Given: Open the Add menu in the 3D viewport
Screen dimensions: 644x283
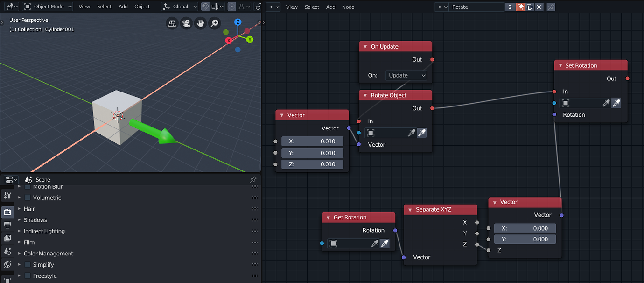Looking at the screenshot, I should [x=123, y=7].
